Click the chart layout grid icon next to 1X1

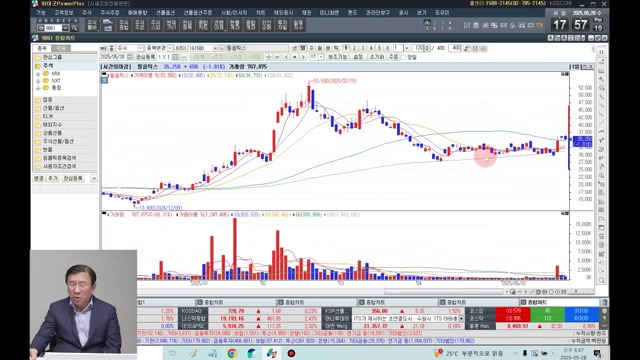click(x=175, y=57)
